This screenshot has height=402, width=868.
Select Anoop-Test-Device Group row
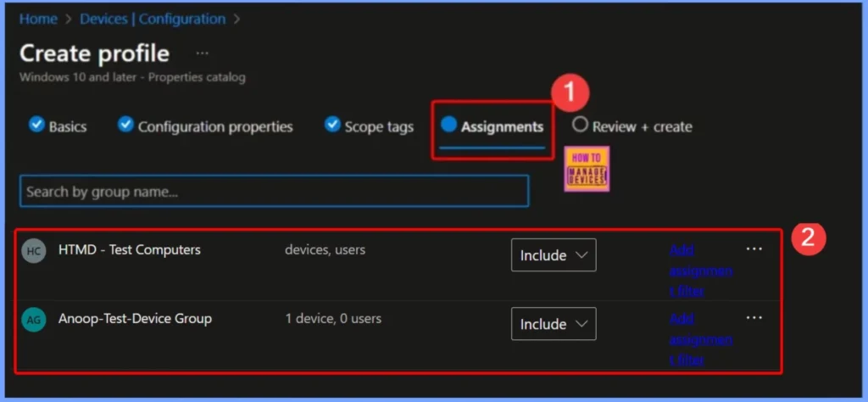point(398,336)
